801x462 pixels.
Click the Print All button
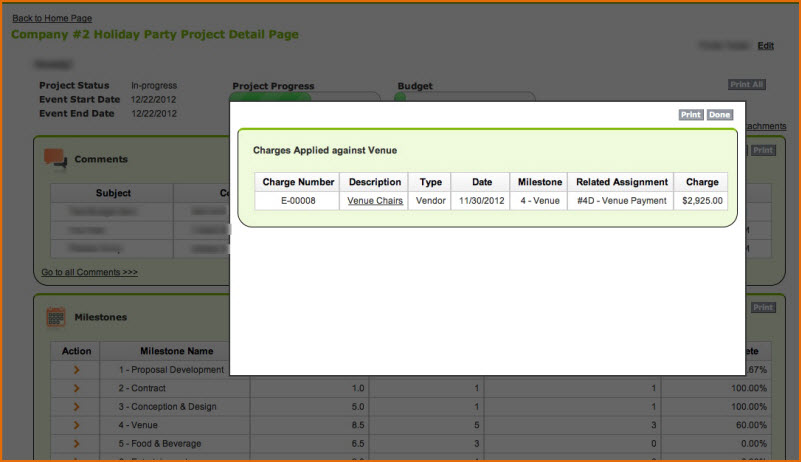[746, 84]
